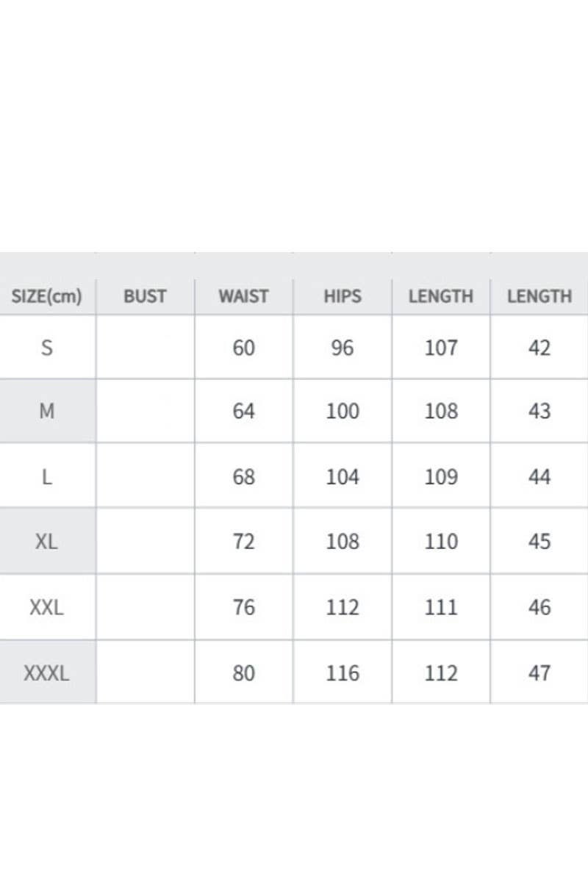Image resolution: width=588 pixels, height=882 pixels.
Task: Click waist value 60 for size S
Action: [x=243, y=348]
